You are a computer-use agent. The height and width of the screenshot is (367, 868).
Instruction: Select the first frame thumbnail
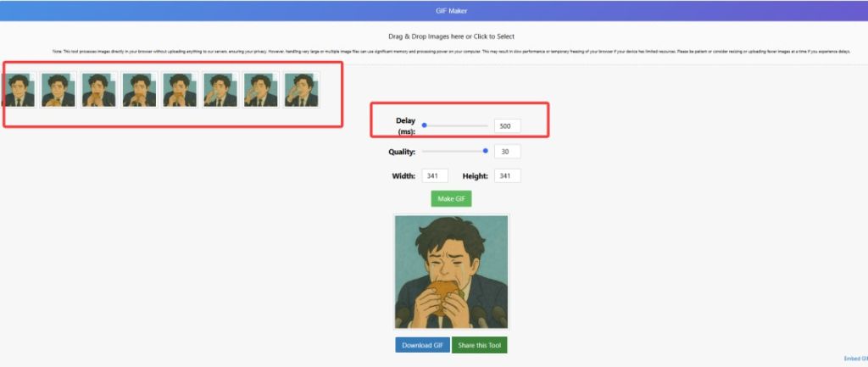tap(19, 89)
